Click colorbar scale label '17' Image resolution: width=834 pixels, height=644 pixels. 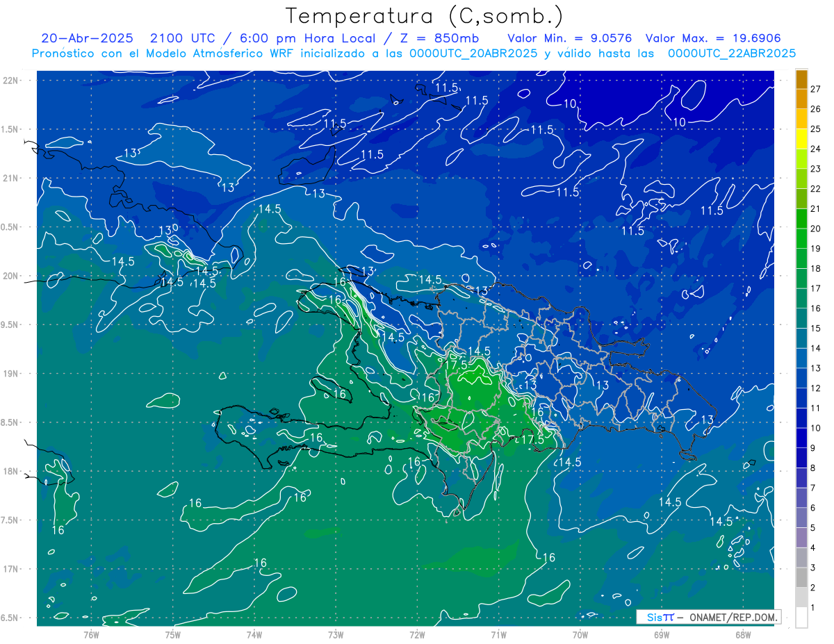pos(816,288)
